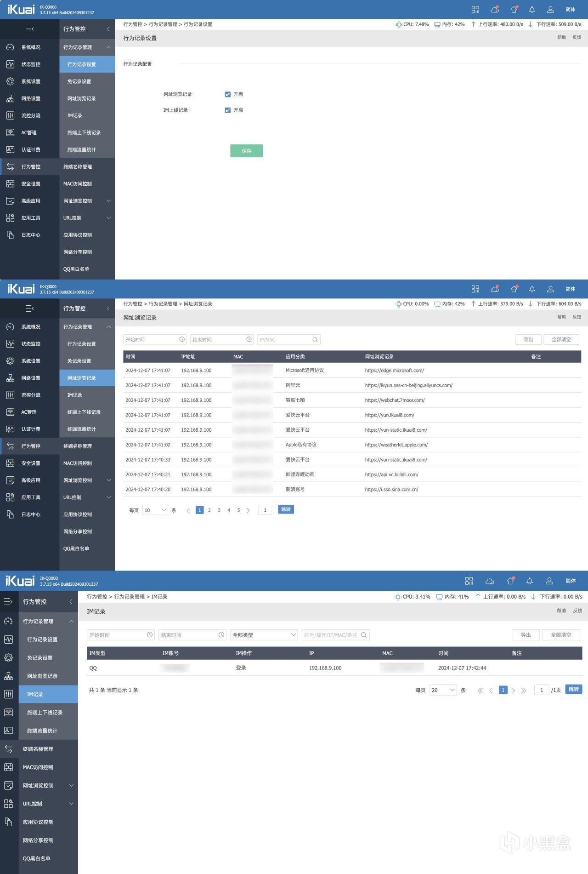Viewport: 588px width, 874px height.
Task: Go to first page using double-left chevron icon
Action: pos(481,690)
